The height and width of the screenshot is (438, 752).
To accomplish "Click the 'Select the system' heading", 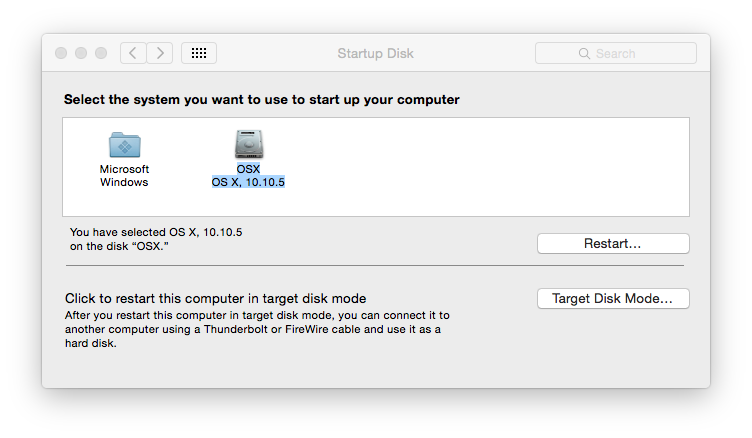I will point(262,99).
